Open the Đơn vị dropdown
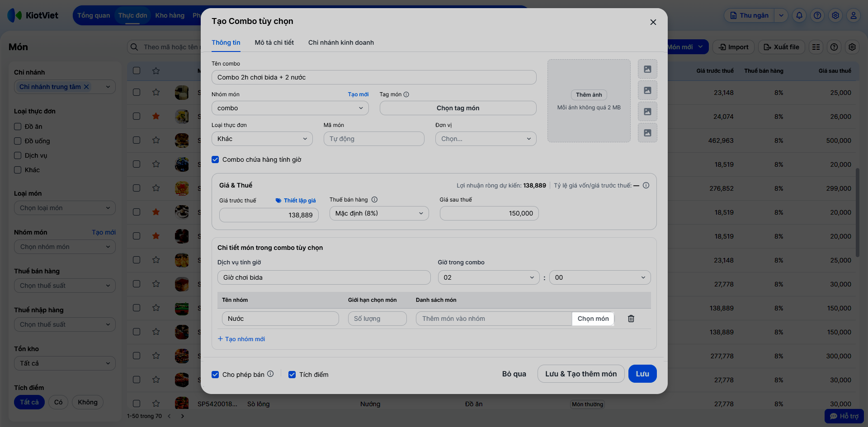This screenshot has width=868, height=427. click(x=486, y=139)
